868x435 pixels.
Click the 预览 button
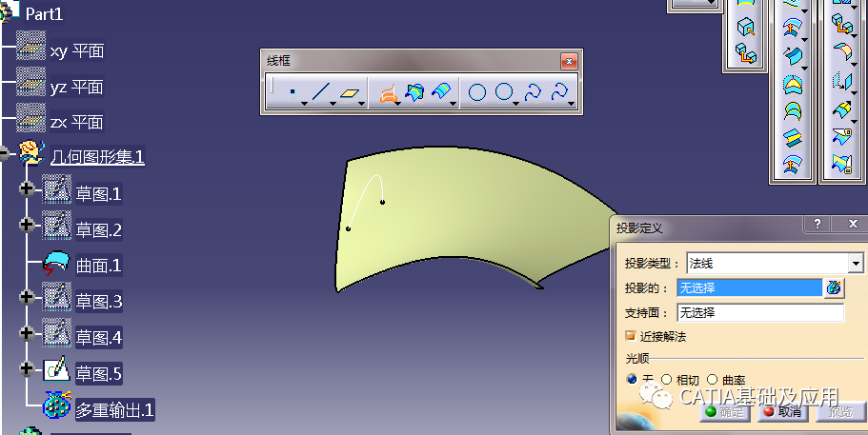pos(840,412)
